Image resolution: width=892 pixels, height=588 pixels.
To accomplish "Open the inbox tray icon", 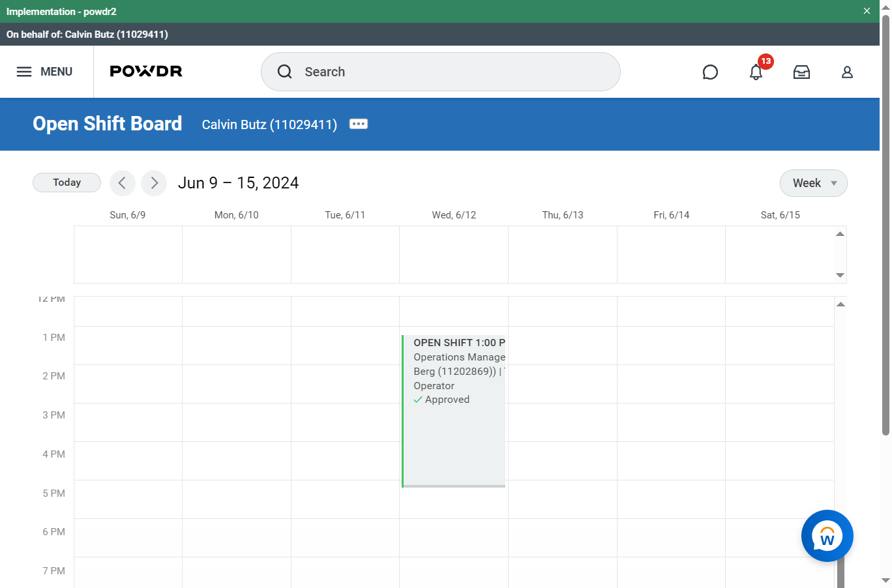I will click(x=801, y=72).
